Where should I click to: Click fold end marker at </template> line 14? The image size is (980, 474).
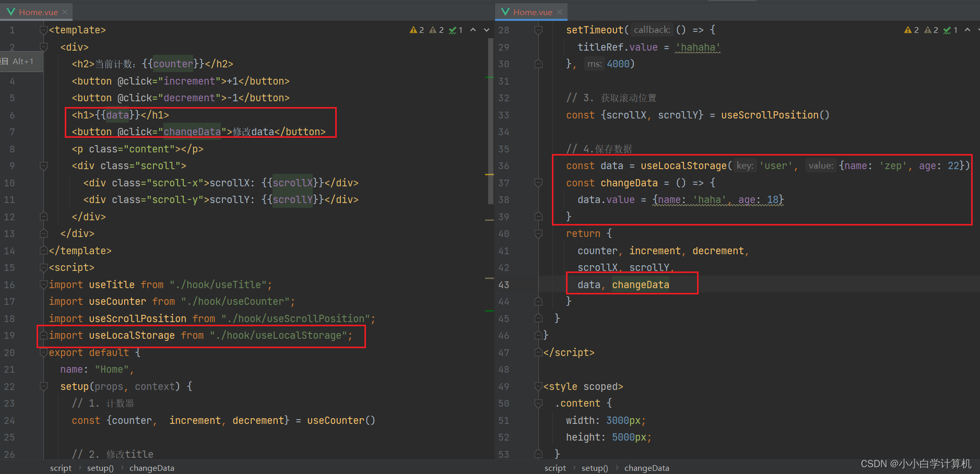(x=44, y=251)
